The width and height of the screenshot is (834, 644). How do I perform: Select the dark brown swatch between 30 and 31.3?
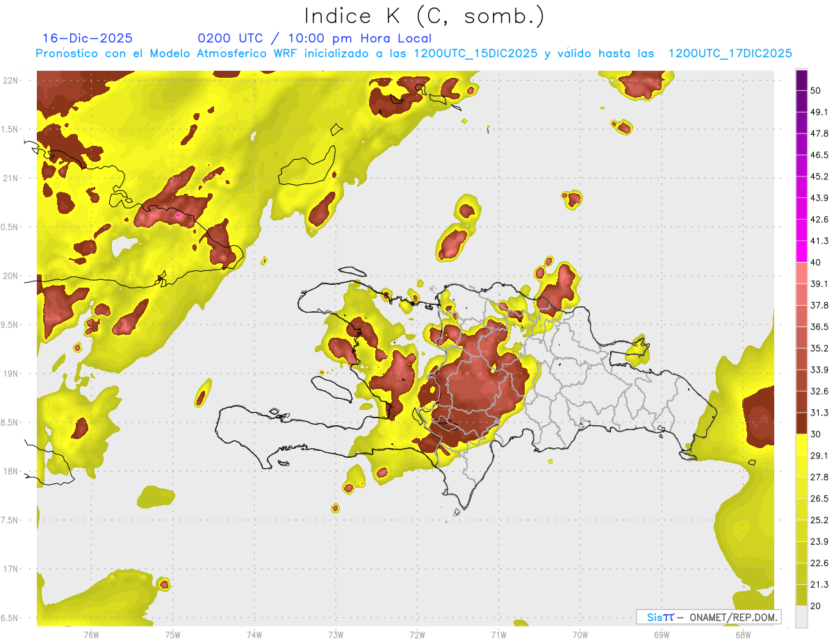click(802, 424)
